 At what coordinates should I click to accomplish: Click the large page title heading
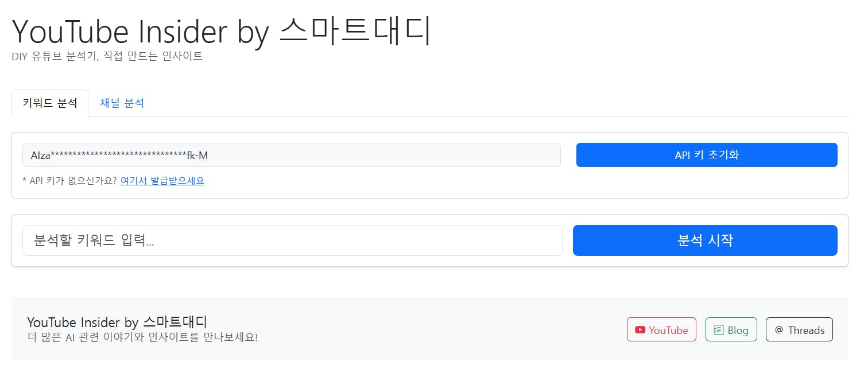click(x=221, y=31)
